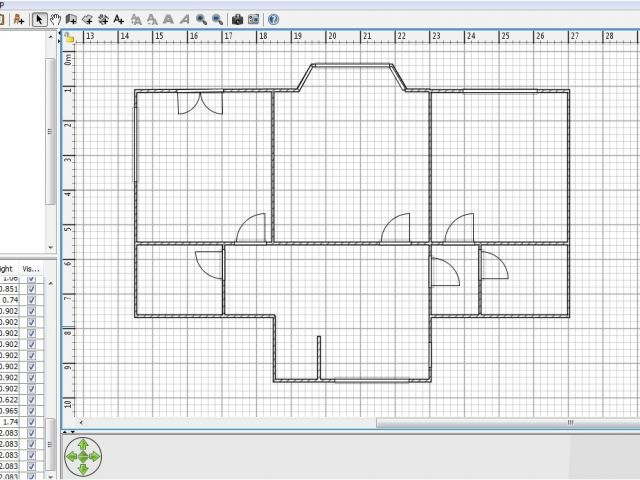Zoom in on the plan

(x=201, y=19)
